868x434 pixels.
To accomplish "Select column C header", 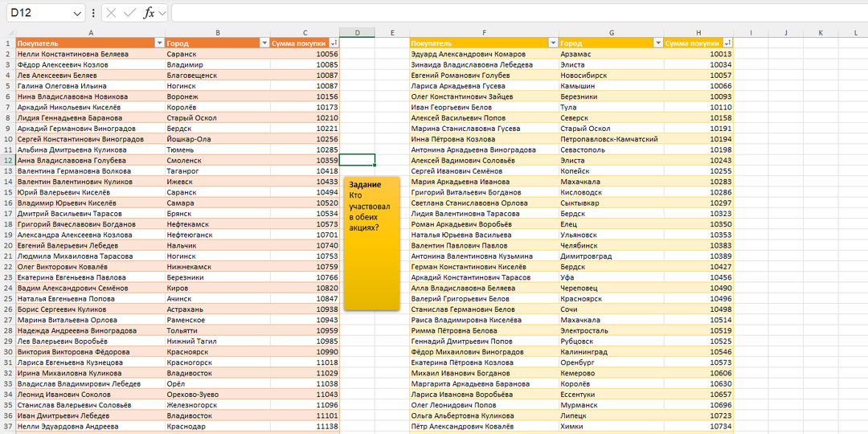I will [x=305, y=33].
